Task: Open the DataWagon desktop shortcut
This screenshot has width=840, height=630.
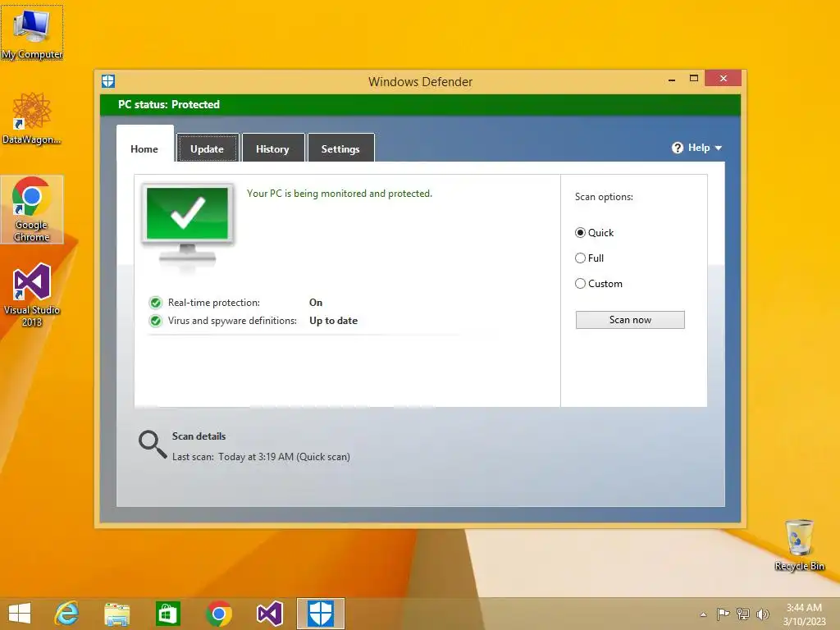Action: click(32, 118)
